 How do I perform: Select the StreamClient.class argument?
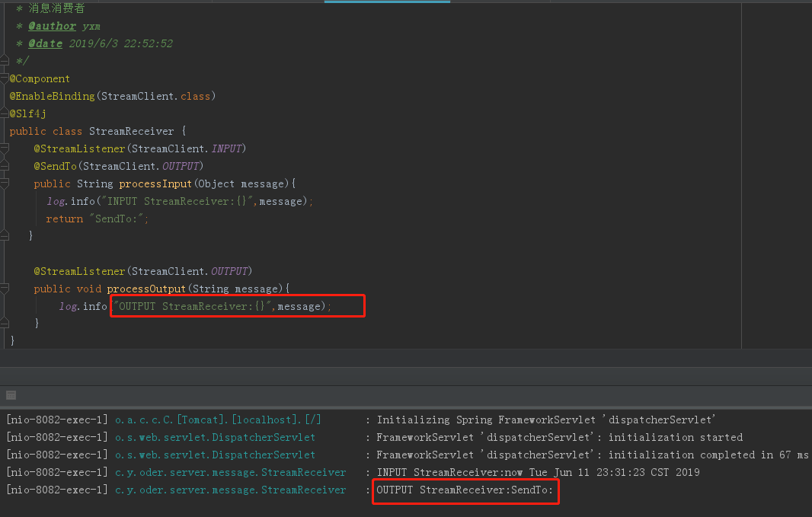(155, 96)
